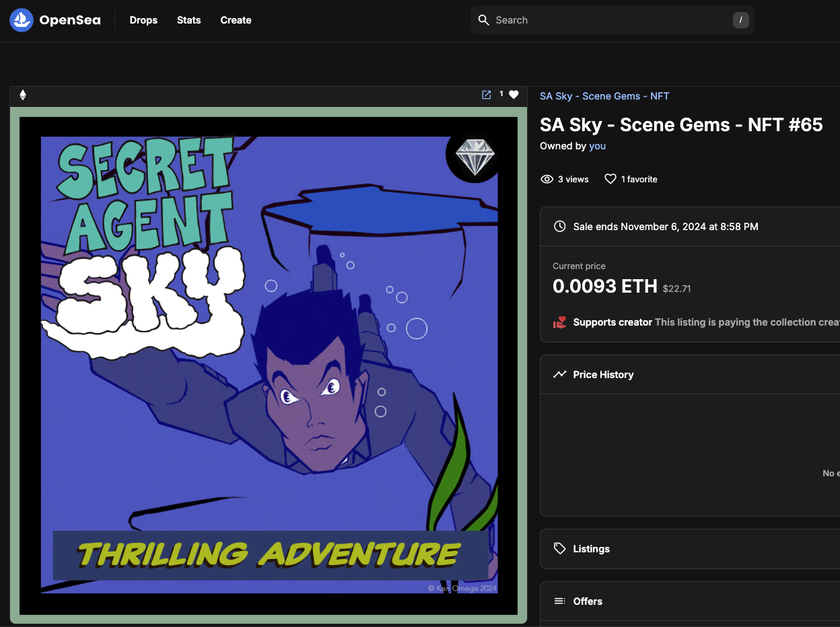This screenshot has width=840, height=627.
Task: Click the search magnifier icon
Action: pos(483,20)
